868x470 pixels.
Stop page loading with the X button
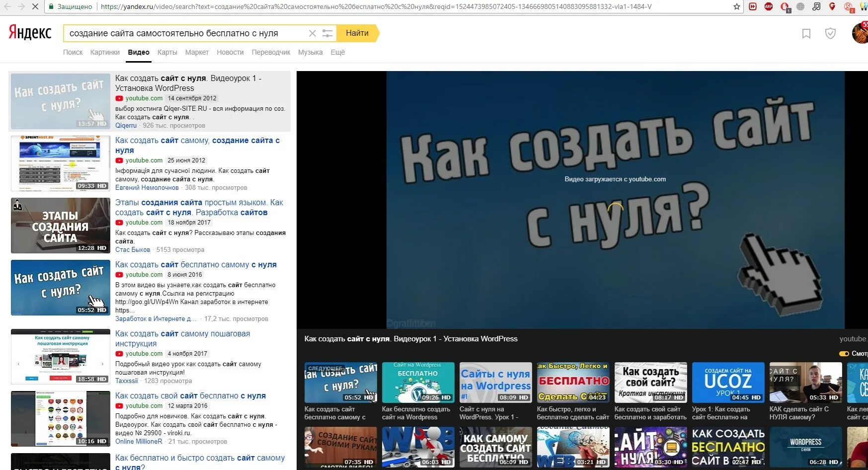[x=35, y=6]
